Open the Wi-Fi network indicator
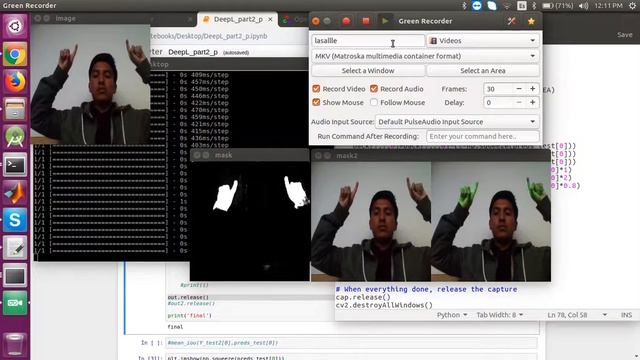The height and width of the screenshot is (360, 640). pos(507,6)
